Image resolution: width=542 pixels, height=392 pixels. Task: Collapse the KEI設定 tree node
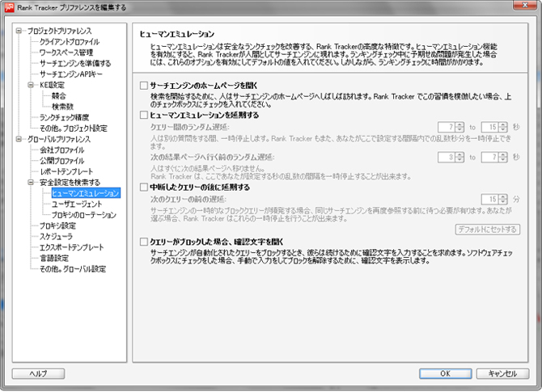(31, 85)
